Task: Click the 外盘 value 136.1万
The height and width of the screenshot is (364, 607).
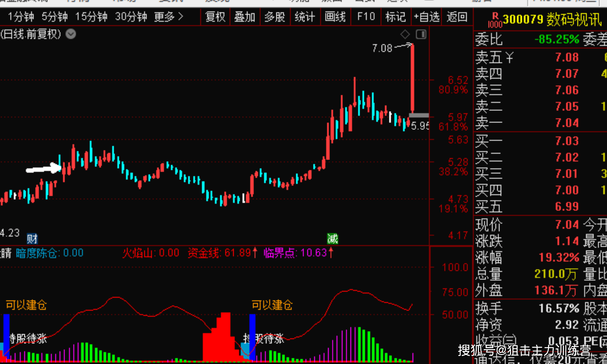Action: (x=556, y=291)
